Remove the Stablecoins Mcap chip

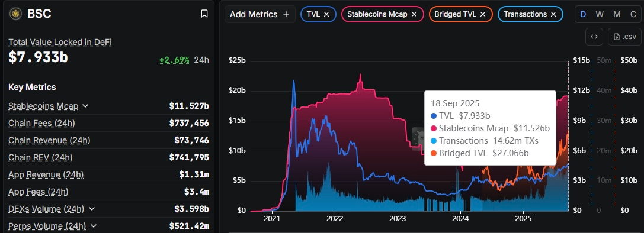click(414, 14)
